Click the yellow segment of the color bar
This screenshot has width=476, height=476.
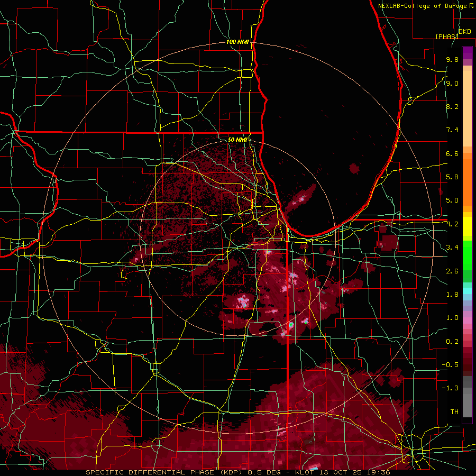467,226
